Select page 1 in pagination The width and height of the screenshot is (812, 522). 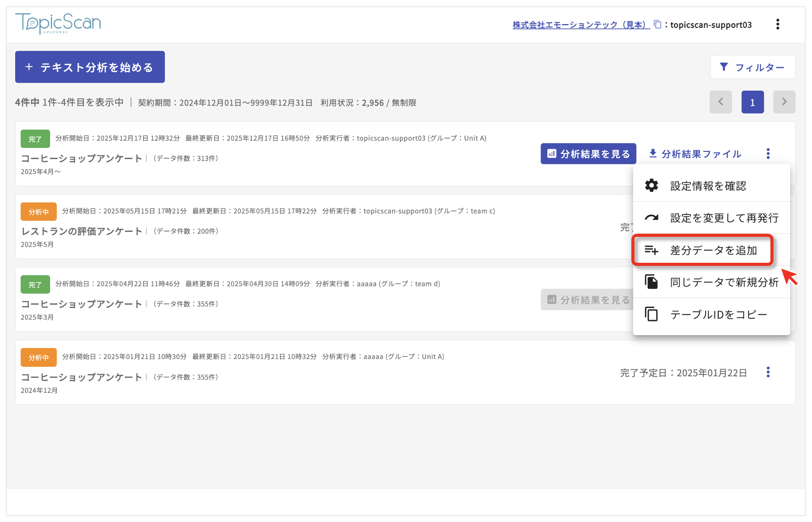pos(753,102)
